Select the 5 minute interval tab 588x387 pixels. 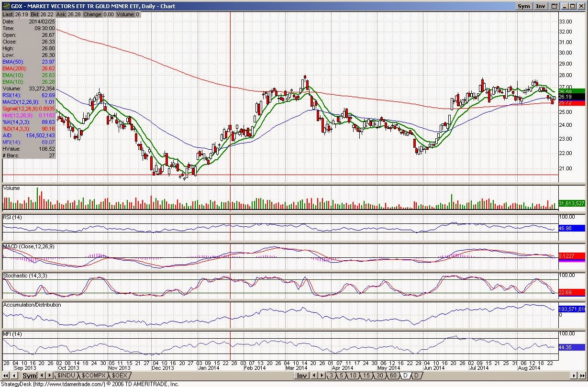(342, 376)
